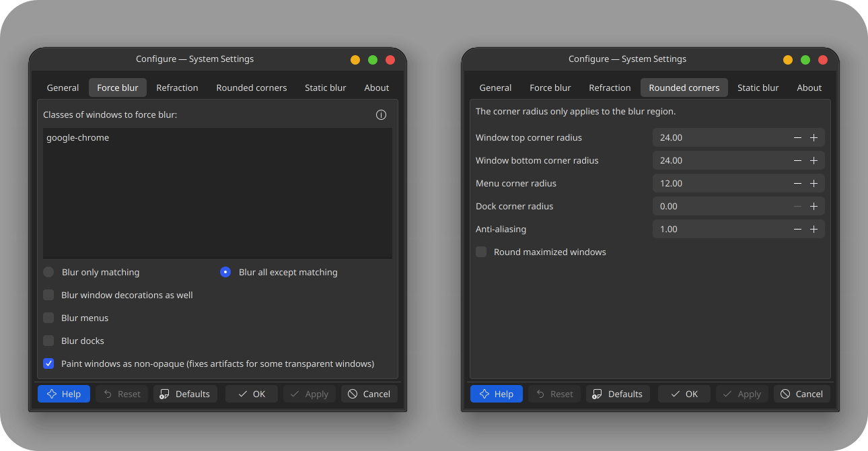Decrease Anti-aliasing value with minus
This screenshot has height=451, width=868.
[797, 229]
